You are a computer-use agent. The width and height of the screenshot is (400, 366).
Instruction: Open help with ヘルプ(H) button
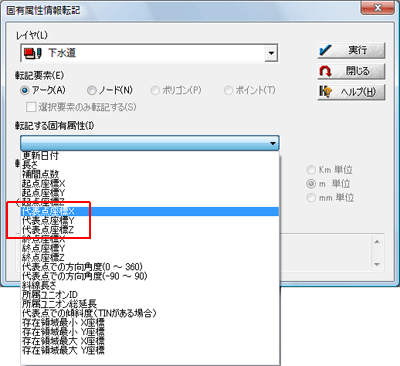(x=351, y=92)
